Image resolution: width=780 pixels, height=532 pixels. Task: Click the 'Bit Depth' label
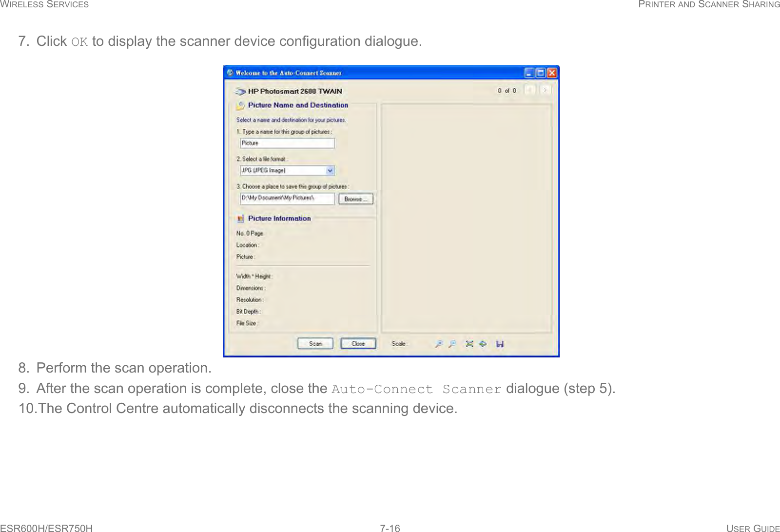coord(249,312)
